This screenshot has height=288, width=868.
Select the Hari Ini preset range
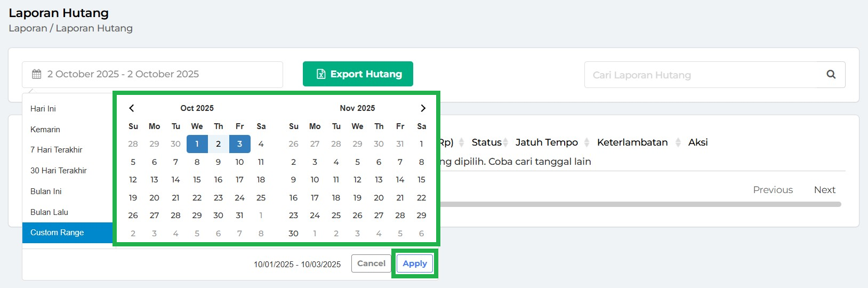click(x=43, y=109)
